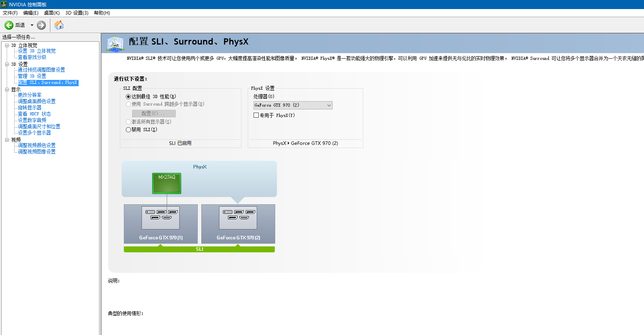This screenshot has height=335, width=644.
Task: Click the NVIDIA title bar logo icon
Action: click(x=4, y=4)
